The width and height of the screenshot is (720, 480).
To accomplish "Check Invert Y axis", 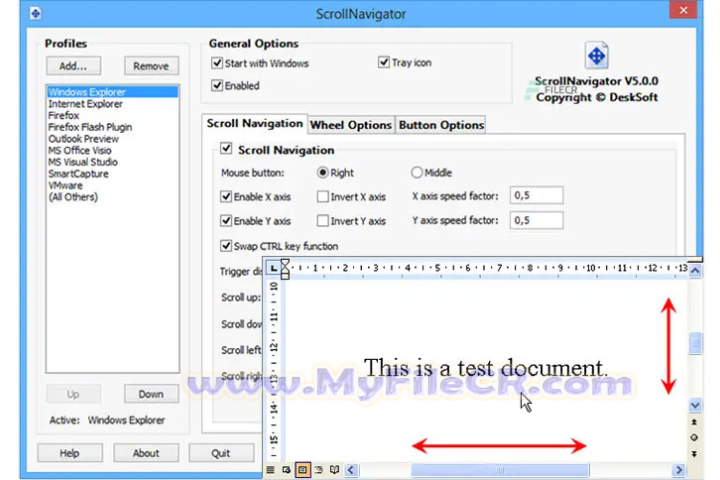I will coord(323,221).
